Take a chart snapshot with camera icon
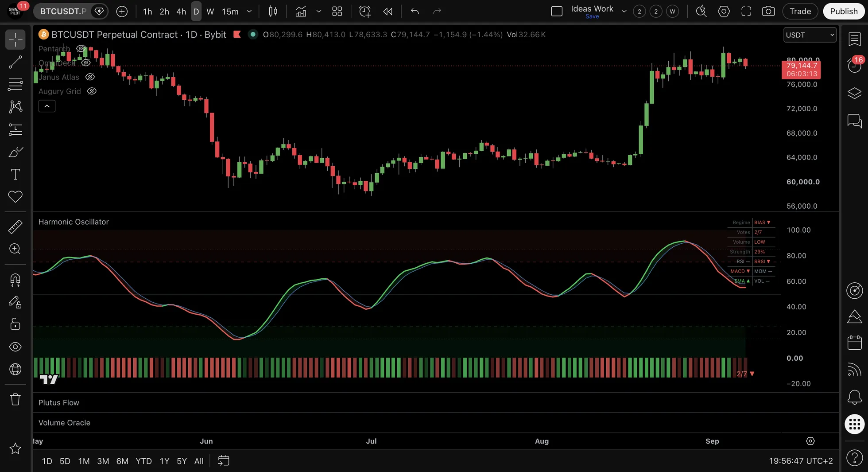The image size is (868, 472). point(768,12)
